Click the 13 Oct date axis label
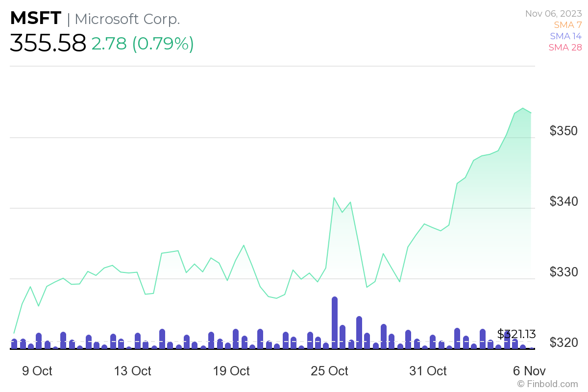Image resolution: width=588 pixels, height=392 pixels. (x=132, y=371)
